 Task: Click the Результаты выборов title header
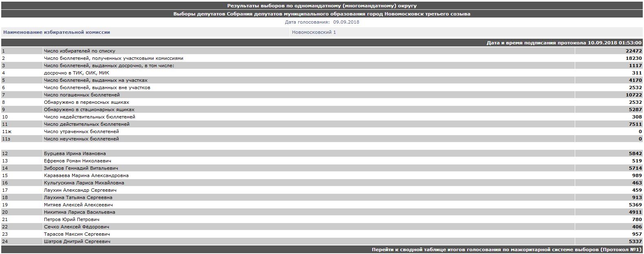(322, 6)
